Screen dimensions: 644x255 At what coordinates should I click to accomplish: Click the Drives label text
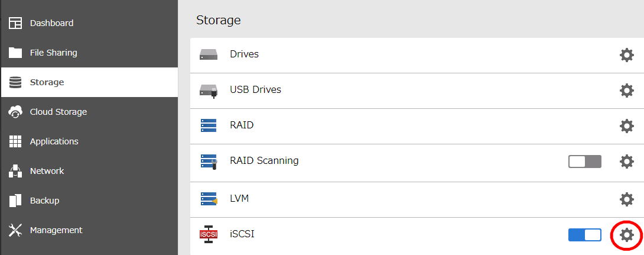point(244,54)
